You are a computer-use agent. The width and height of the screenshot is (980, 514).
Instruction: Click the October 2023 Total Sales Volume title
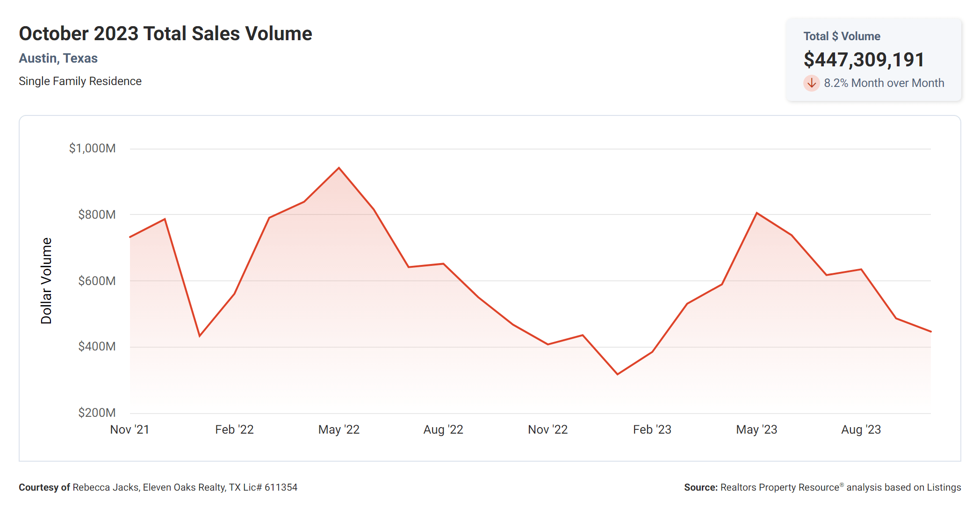point(165,34)
